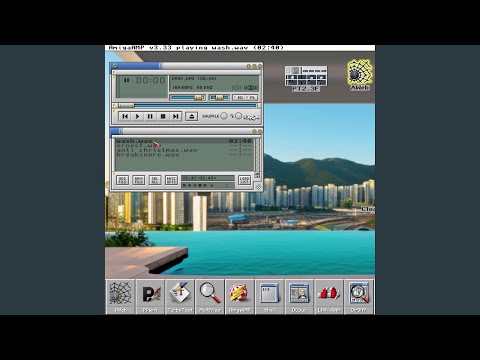480x360 pixels.
Task: Pause playback with the pause button
Action: (150, 116)
